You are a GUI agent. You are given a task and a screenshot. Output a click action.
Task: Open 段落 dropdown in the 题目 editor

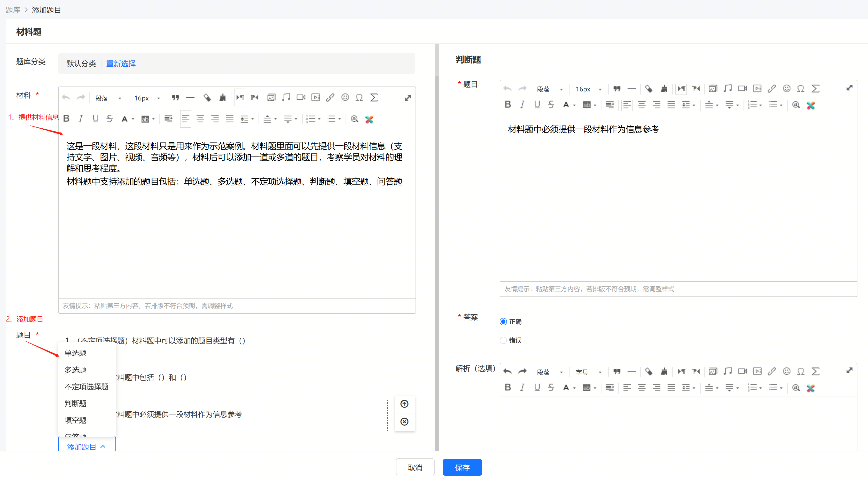point(550,89)
